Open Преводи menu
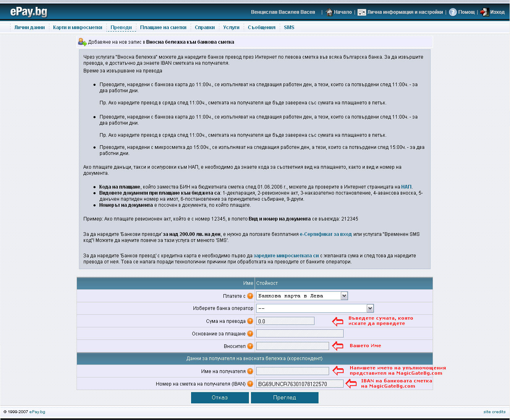 click(x=121, y=28)
